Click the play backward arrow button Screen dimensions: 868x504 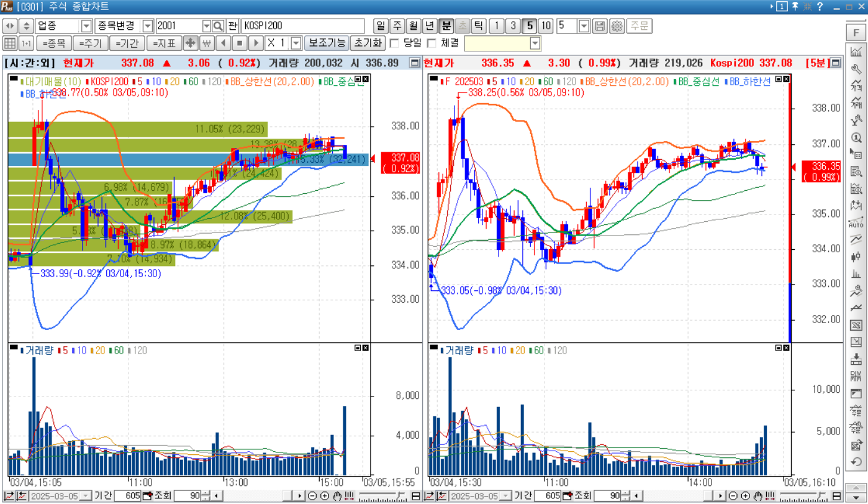pos(224,44)
